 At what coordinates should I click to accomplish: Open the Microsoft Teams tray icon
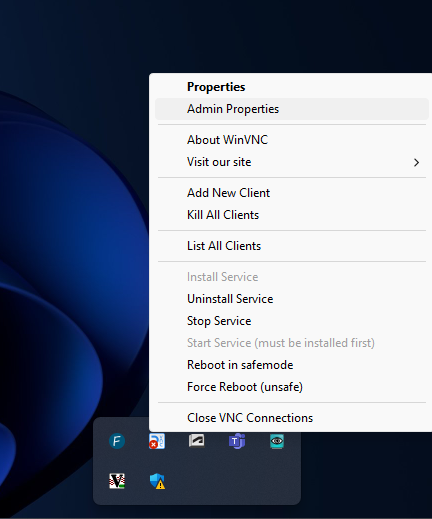point(237,441)
